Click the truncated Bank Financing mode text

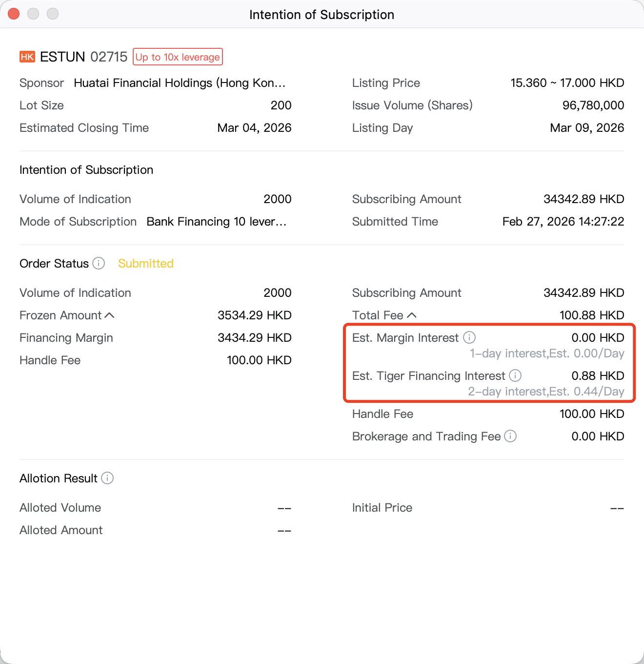pyautogui.click(x=216, y=222)
